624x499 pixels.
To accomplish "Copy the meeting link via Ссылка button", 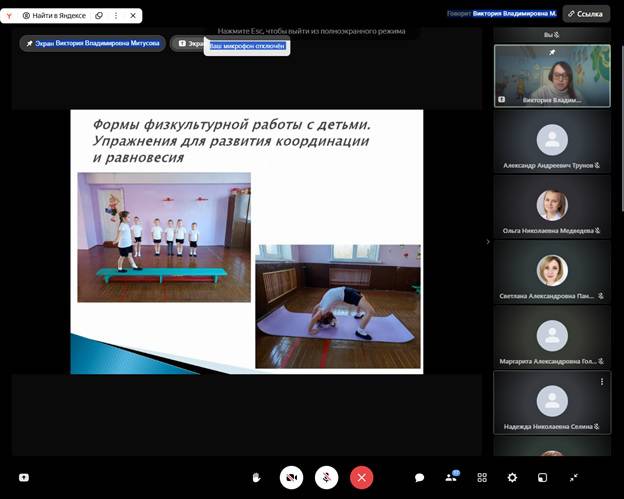I will point(586,14).
